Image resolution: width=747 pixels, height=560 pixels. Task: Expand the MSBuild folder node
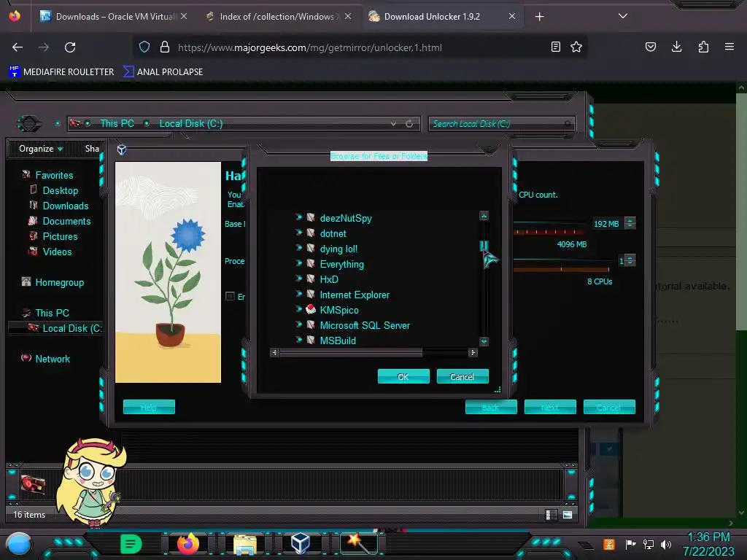click(x=298, y=340)
